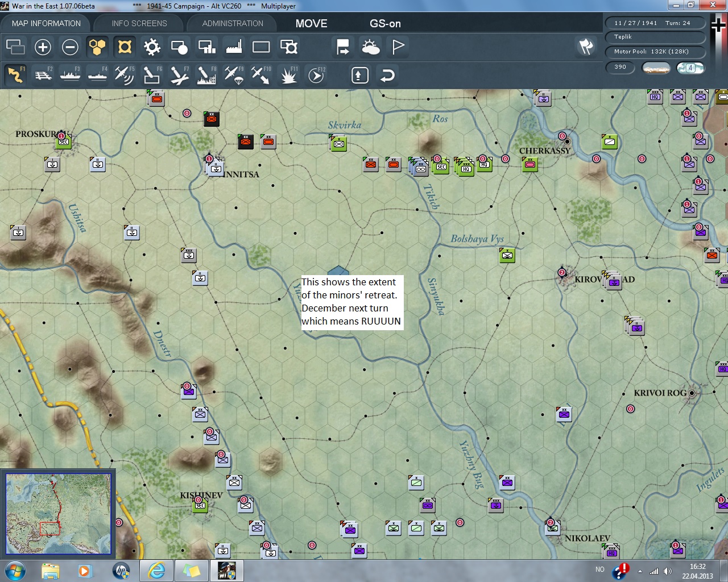Select the Bomb City mode F8 icon
Screen dimensions: 728x582
tap(206, 75)
